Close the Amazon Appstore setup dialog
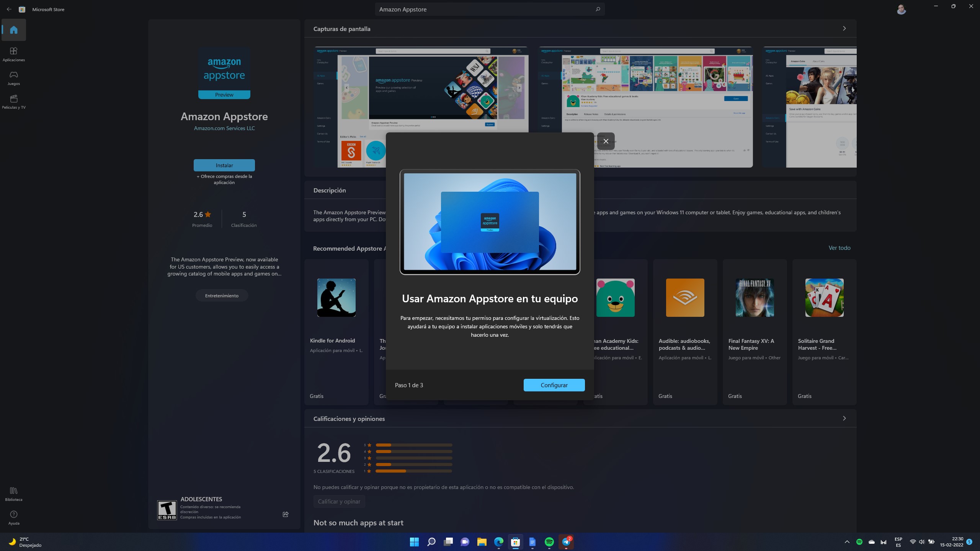The image size is (980, 551). [x=606, y=141]
